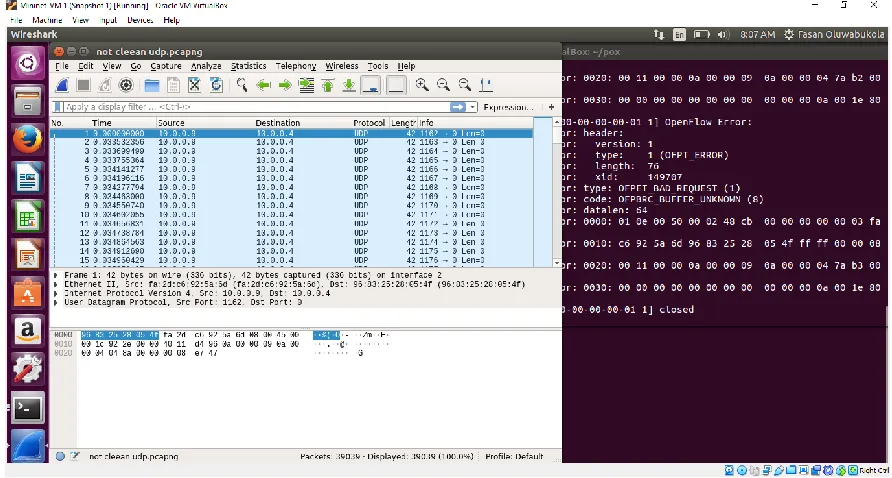This screenshot has height=478, width=892.
Task: Expand the Ethernet II details row
Action: click(56, 284)
